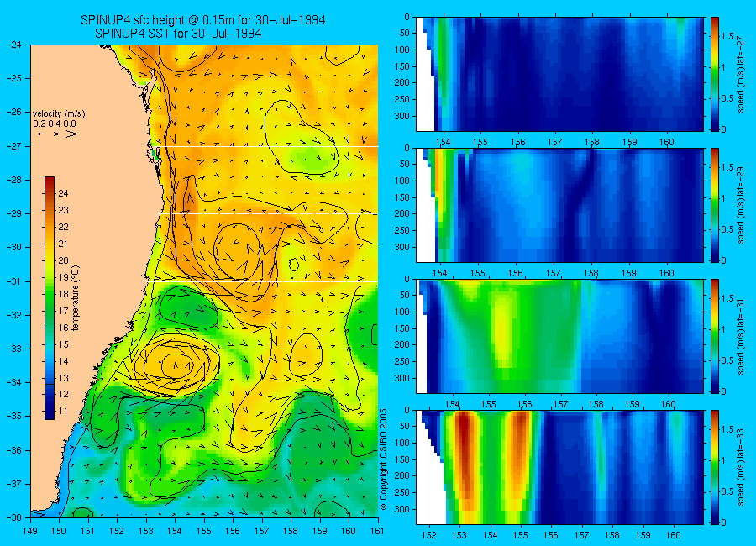The height and width of the screenshot is (546, 756).
Task: Click the 24 tick on the temperature color bar
Action: tap(63, 193)
